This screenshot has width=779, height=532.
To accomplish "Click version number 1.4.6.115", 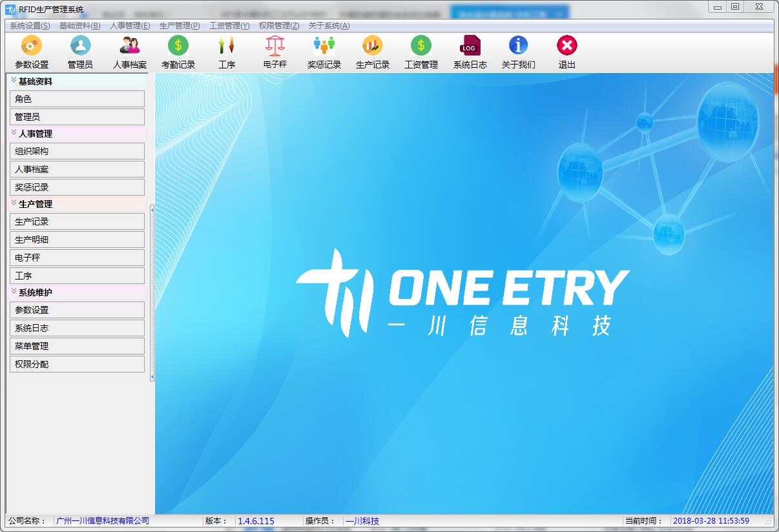I will (256, 521).
